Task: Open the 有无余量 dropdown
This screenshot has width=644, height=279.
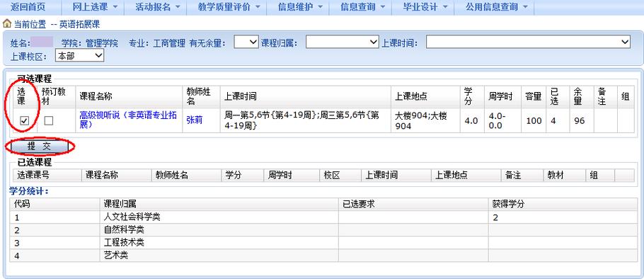Action: pos(246,42)
